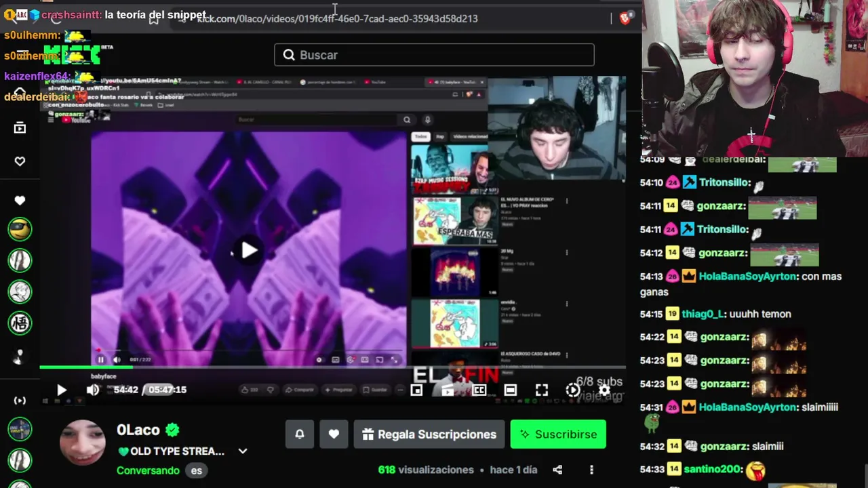Toggle theater mode on the player
Viewport: 868px width, 488px height.
[x=511, y=390]
